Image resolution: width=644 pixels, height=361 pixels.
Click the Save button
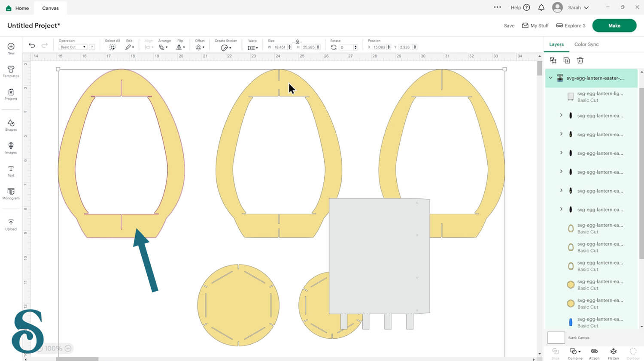click(x=509, y=26)
